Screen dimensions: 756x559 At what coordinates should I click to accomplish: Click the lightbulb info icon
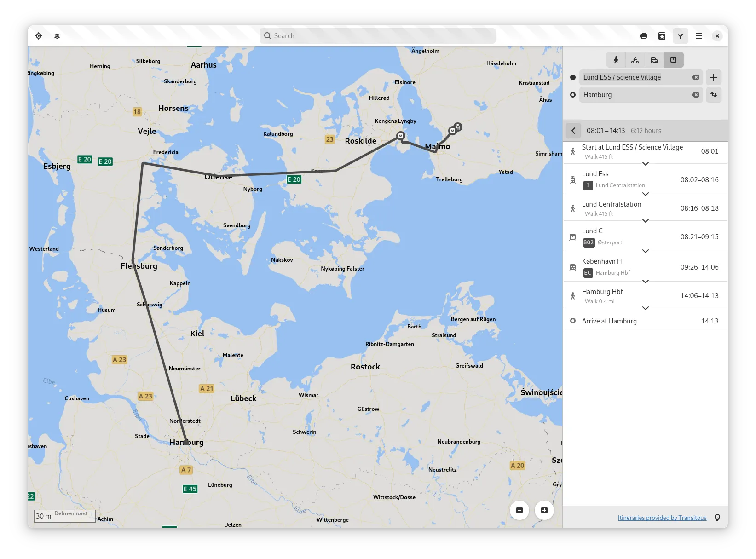click(717, 518)
